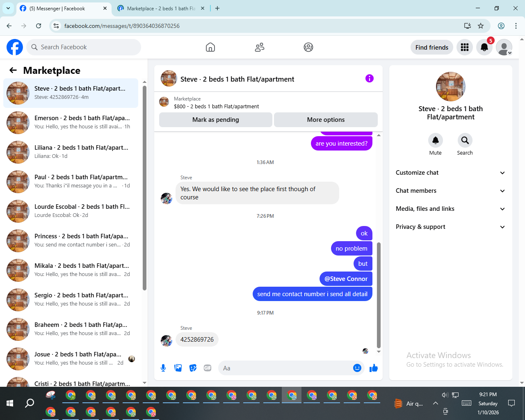Open the Air quality taskbar widget

[409, 404]
